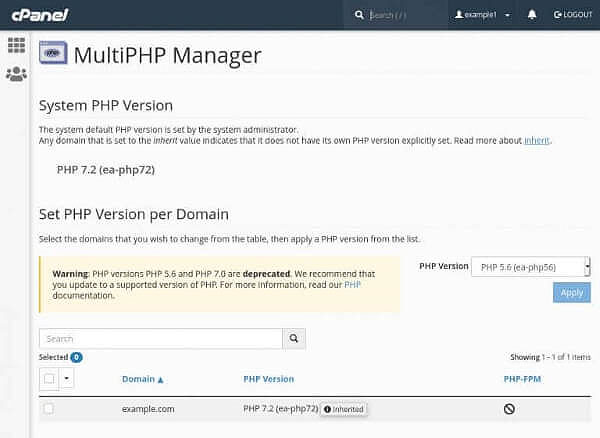Viewport: 600px width, 438px height.
Task: Toggle the select-all domains checkbox
Action: pos(49,379)
